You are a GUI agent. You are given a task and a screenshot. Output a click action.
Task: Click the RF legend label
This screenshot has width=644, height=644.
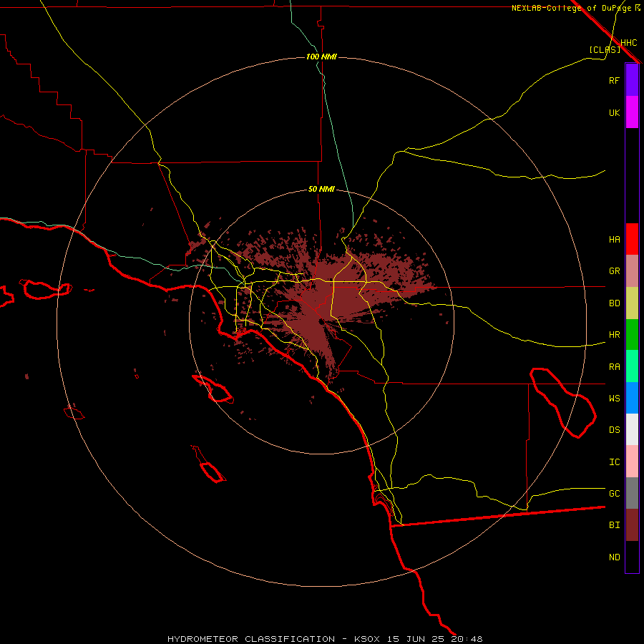tap(614, 80)
